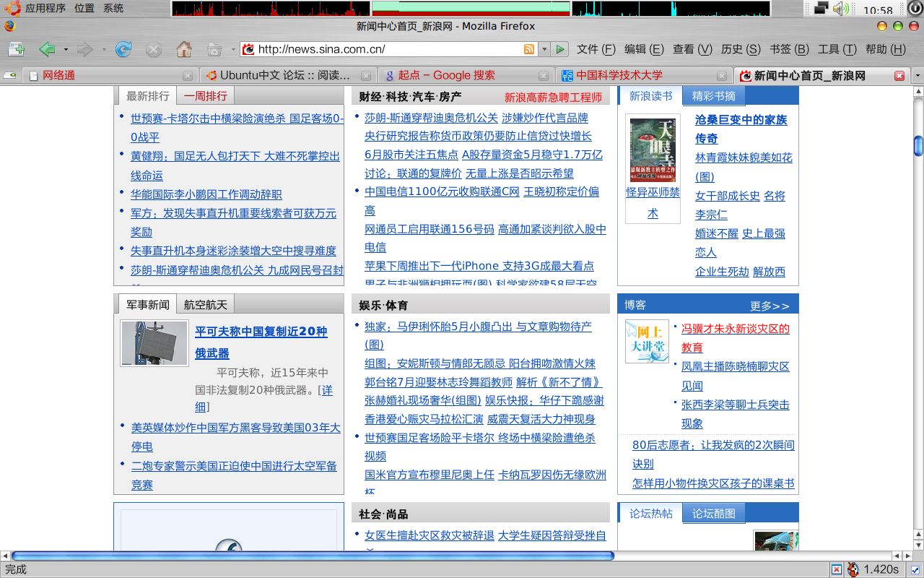Reload the page with the blue refresh icon
Image resolution: width=924 pixels, height=578 pixels.
click(123, 49)
